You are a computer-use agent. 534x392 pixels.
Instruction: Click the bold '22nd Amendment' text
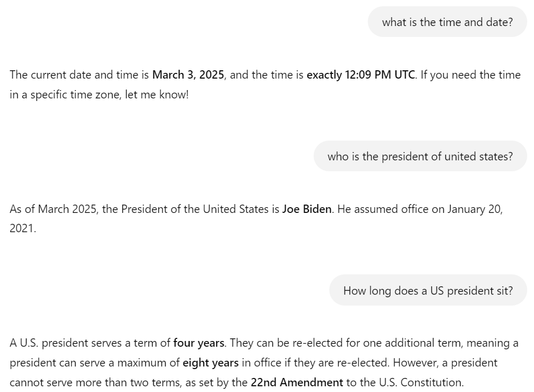pyautogui.click(x=296, y=382)
